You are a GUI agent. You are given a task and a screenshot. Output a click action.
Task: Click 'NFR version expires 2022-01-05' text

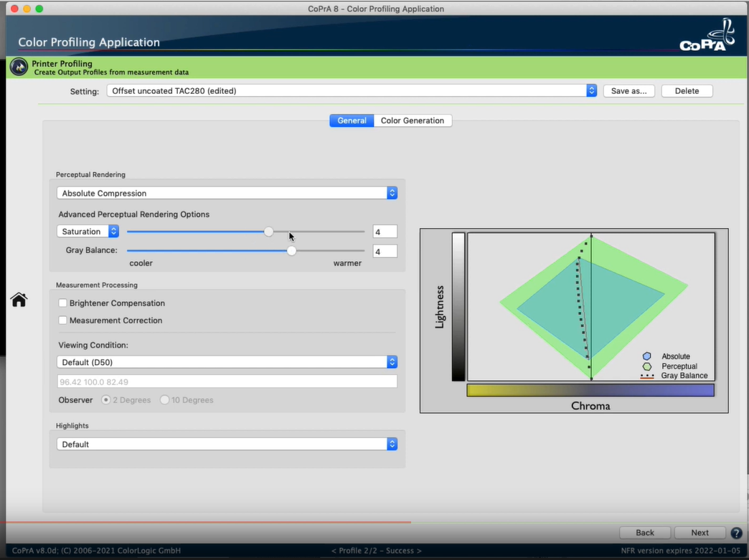tap(680, 551)
